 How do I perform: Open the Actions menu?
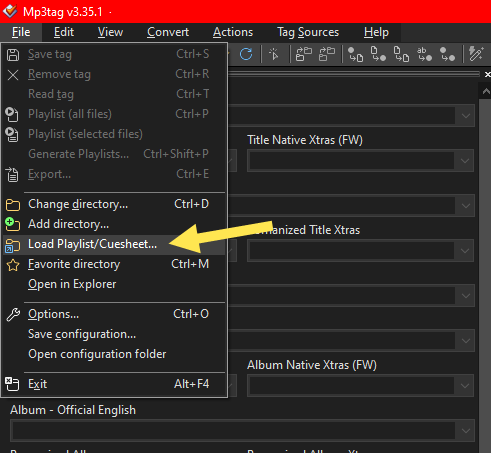[x=233, y=32]
